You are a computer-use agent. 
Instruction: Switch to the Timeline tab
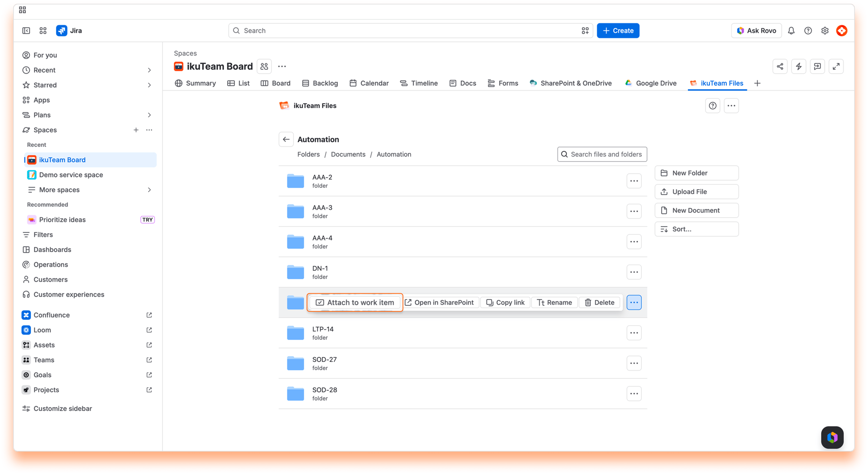point(419,83)
